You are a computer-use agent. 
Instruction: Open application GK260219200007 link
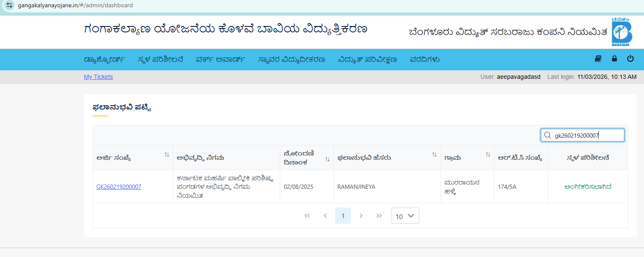119,187
